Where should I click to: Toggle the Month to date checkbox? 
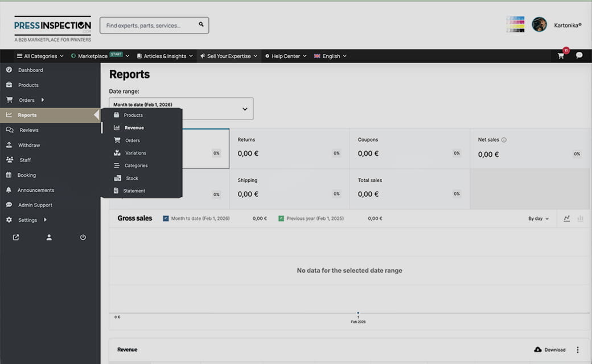pyautogui.click(x=166, y=218)
